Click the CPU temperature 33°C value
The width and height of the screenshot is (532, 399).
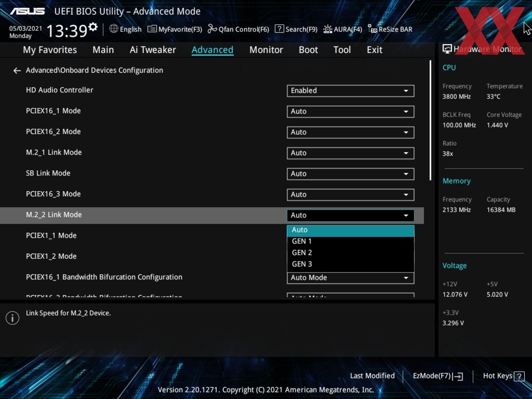[x=493, y=97]
